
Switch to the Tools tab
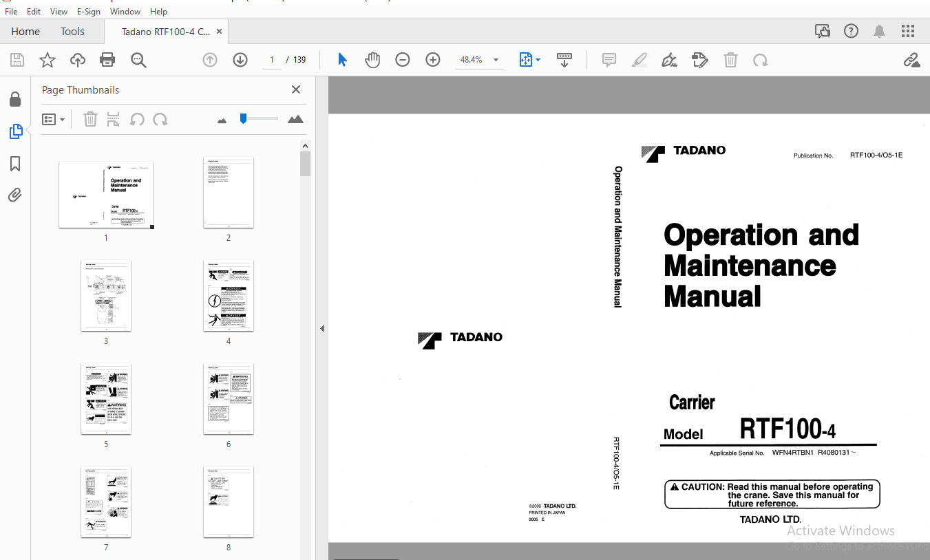tap(72, 31)
